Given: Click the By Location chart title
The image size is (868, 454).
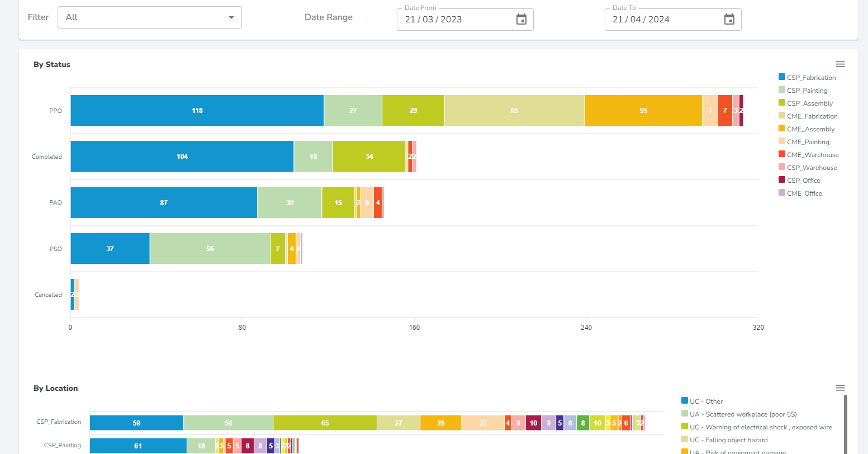Looking at the screenshot, I should tap(56, 388).
